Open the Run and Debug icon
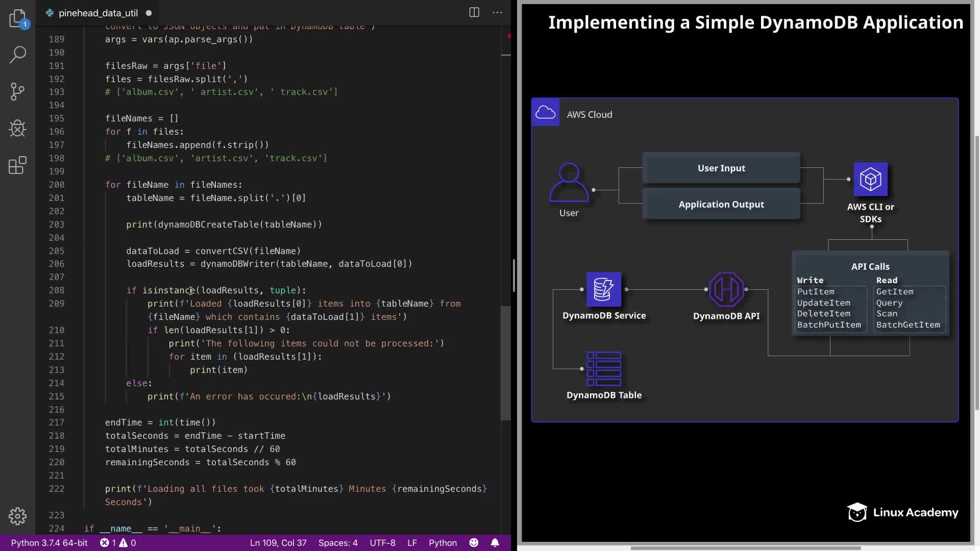 pos(17,128)
